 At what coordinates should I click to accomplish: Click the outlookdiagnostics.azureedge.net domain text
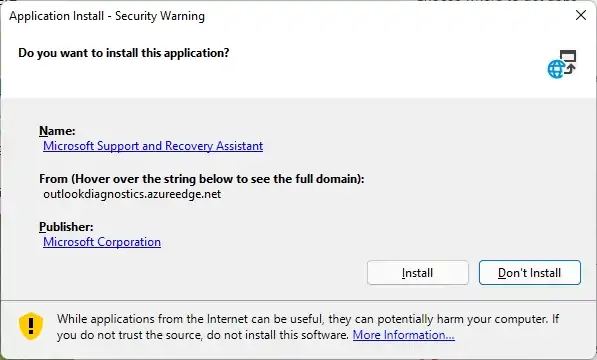click(132, 194)
